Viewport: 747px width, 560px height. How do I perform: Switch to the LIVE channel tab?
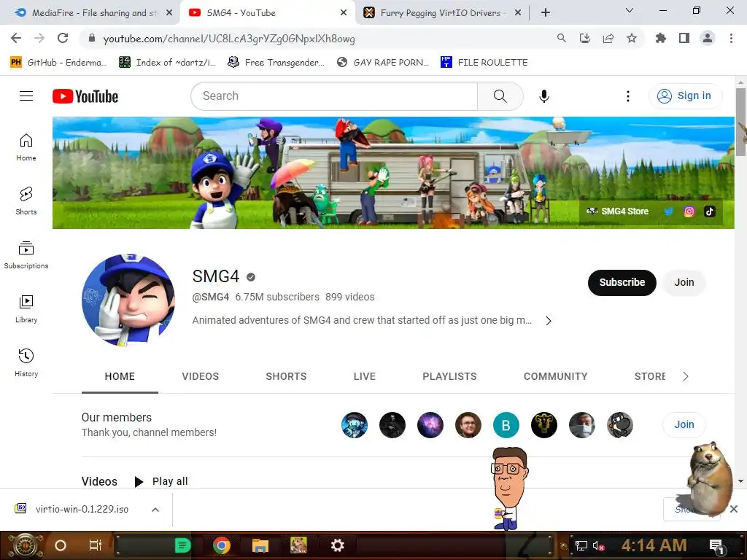click(x=365, y=376)
